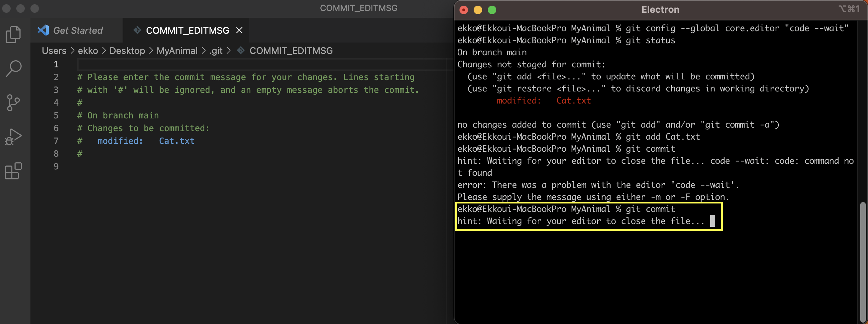Image resolution: width=868 pixels, height=324 pixels.
Task: Click red 'Cat.txt' in the terminal output
Action: tap(573, 101)
